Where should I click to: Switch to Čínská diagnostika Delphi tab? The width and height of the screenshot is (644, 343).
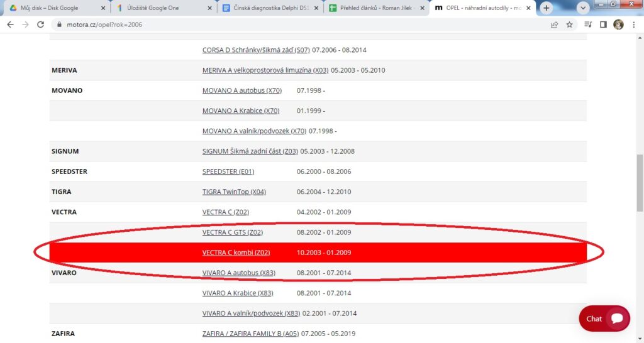point(270,8)
